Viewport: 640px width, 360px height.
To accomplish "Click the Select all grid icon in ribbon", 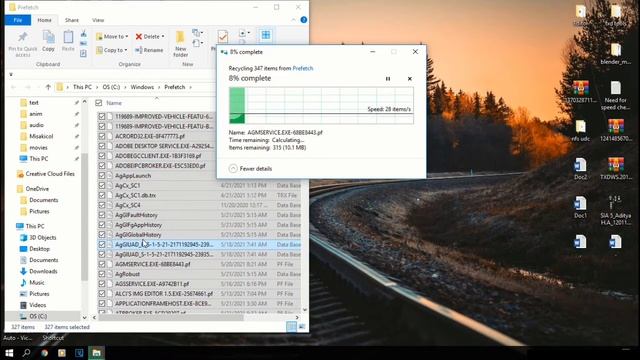I will pos(266,35).
